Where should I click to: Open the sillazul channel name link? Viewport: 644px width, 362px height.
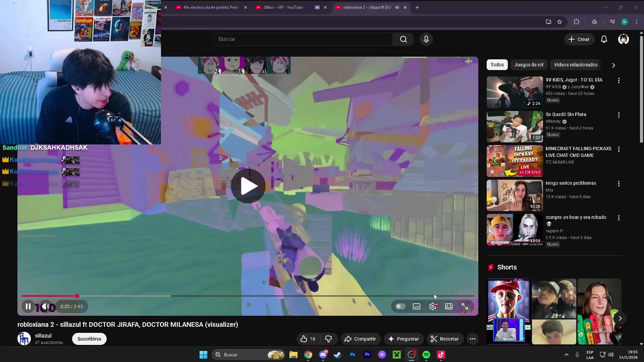(x=43, y=335)
